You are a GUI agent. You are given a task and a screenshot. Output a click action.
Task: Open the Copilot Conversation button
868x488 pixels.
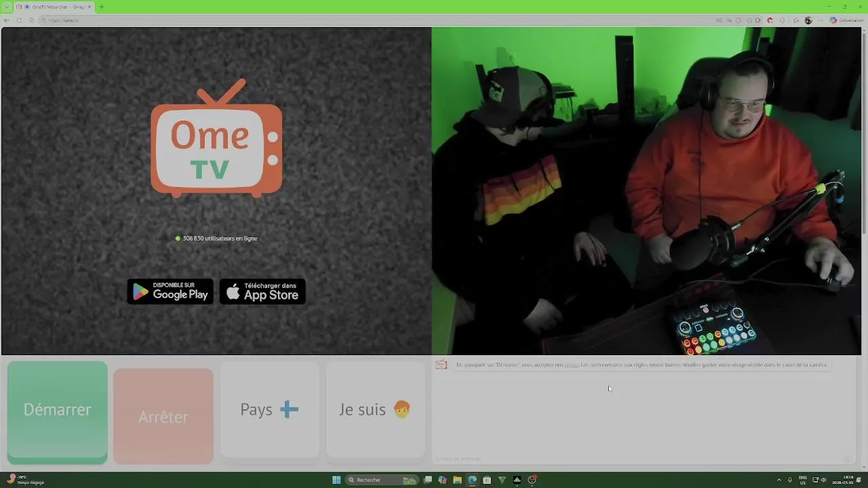pos(846,20)
